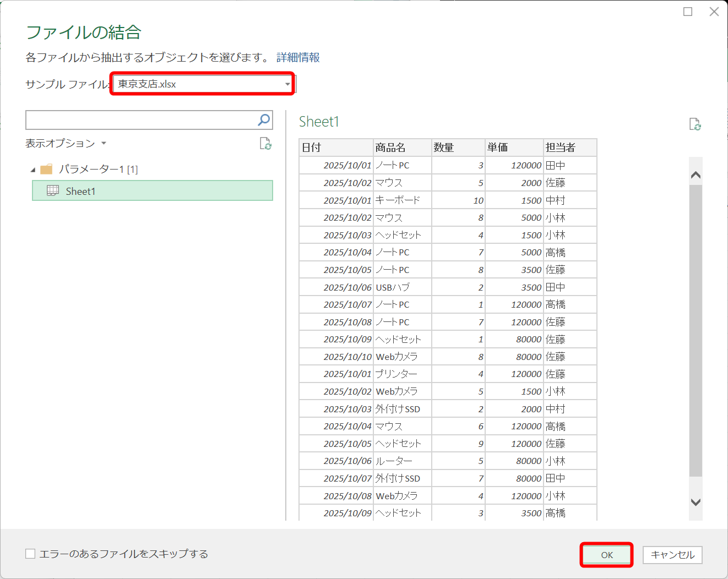
Task: Open the 表示オプション dropdown
Action: 104,143
